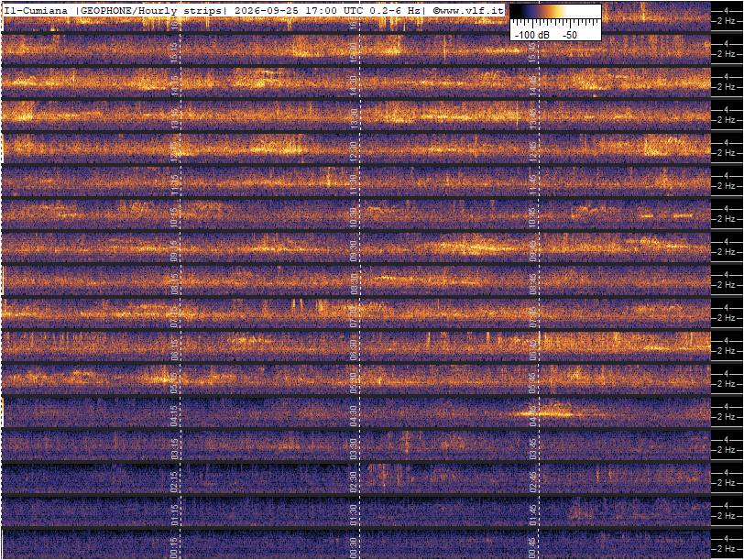Click the 07:45 time label

[533, 318]
